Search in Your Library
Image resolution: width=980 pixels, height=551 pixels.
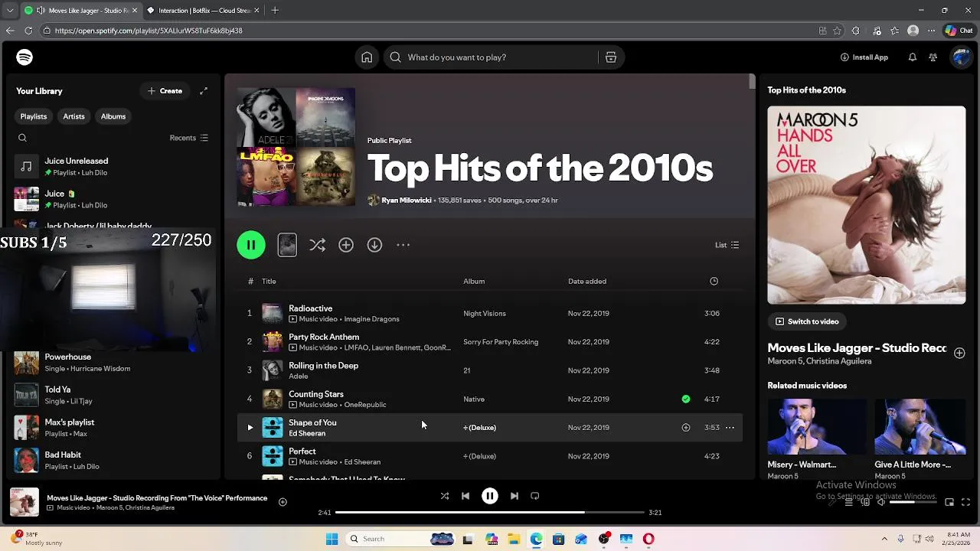pyautogui.click(x=22, y=138)
